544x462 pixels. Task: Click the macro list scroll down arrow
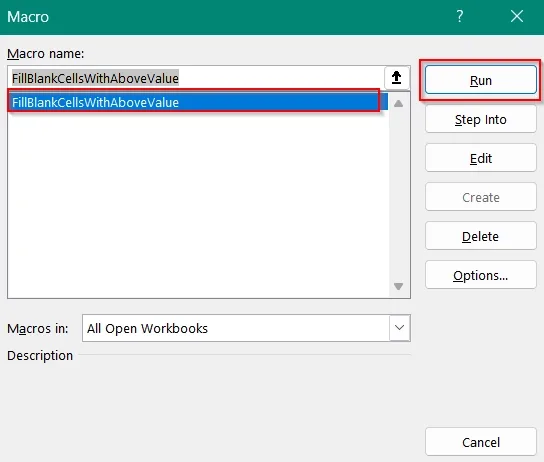398,286
